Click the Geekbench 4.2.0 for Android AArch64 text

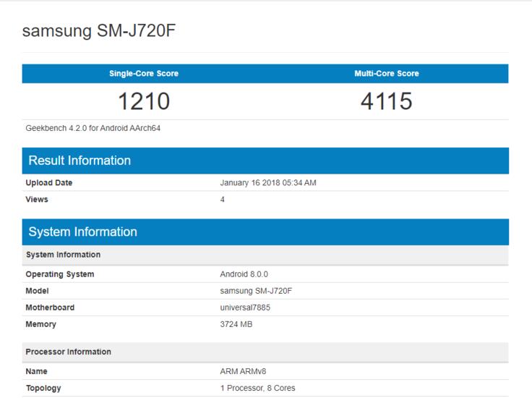tap(93, 128)
